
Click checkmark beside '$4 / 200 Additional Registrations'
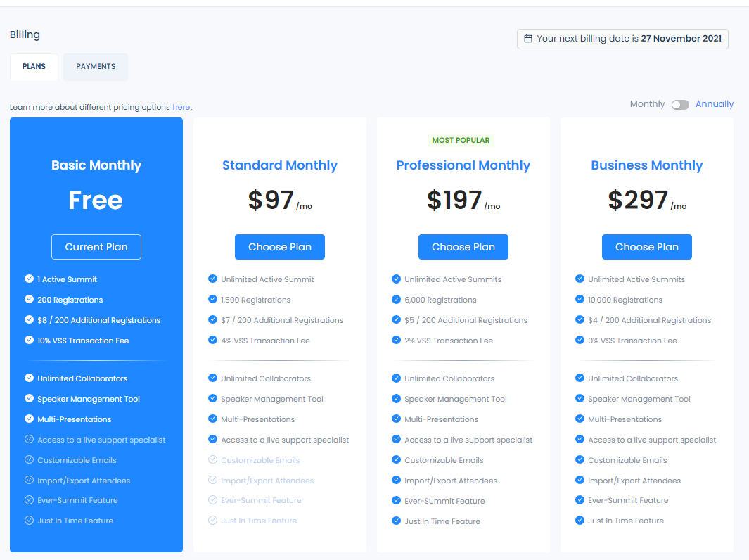tap(580, 319)
